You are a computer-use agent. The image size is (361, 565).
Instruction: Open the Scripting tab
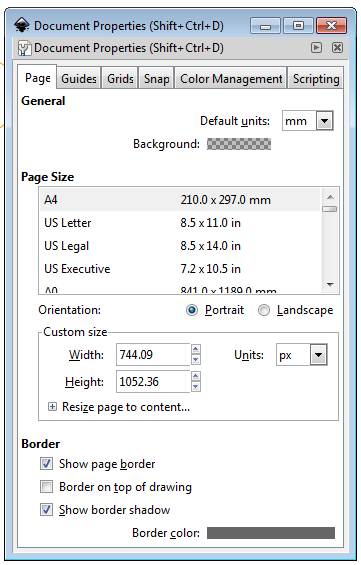[x=316, y=78]
